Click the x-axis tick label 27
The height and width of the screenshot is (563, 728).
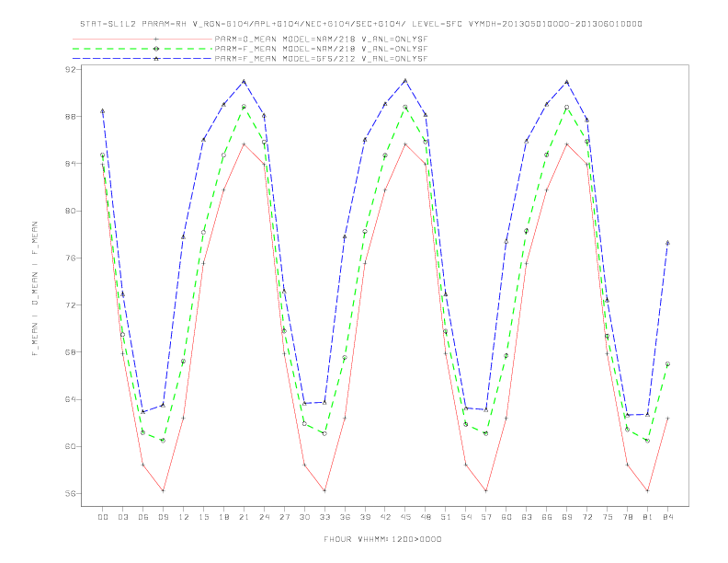click(284, 517)
